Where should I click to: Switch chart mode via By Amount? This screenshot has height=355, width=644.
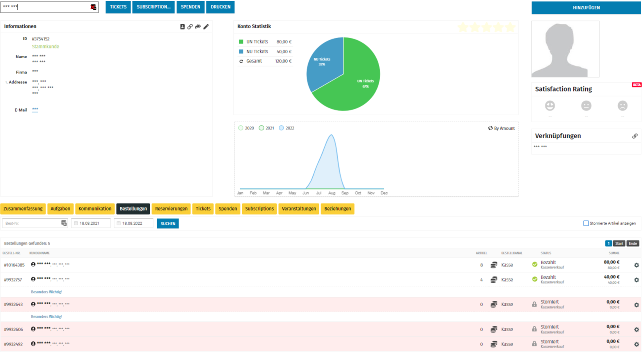click(x=501, y=128)
